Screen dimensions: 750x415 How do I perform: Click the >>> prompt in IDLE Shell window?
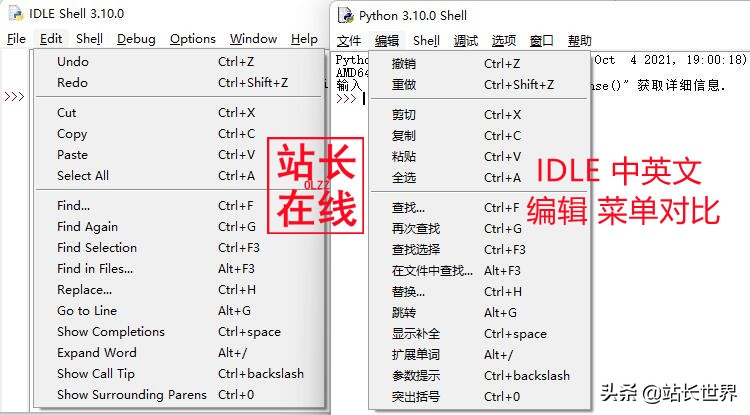tap(14, 97)
